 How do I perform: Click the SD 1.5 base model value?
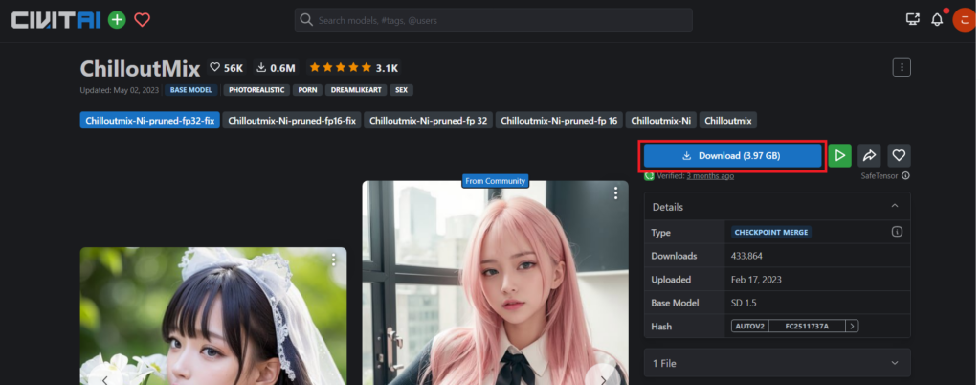click(742, 304)
